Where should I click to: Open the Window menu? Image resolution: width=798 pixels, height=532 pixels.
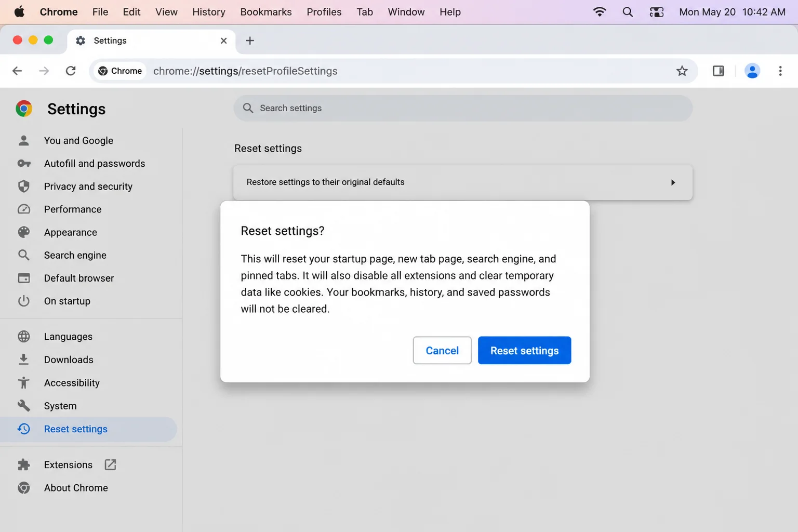406,12
